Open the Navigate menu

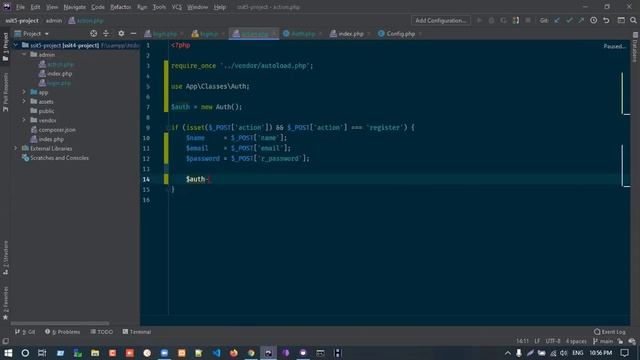click(x=75, y=7)
